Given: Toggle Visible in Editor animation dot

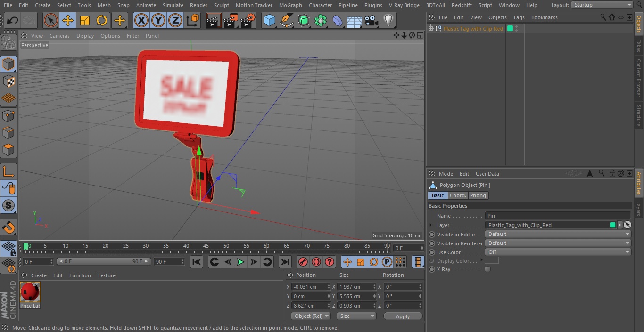Looking at the screenshot, I should coord(432,235).
